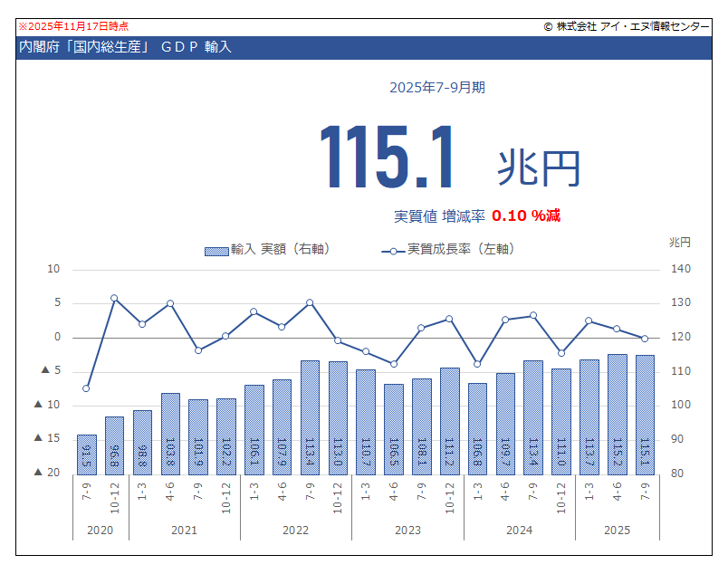Viewport: 728px width, 574px height.
Task: Click the lowest growth line point at 2020 7-9
Action: 86,388
